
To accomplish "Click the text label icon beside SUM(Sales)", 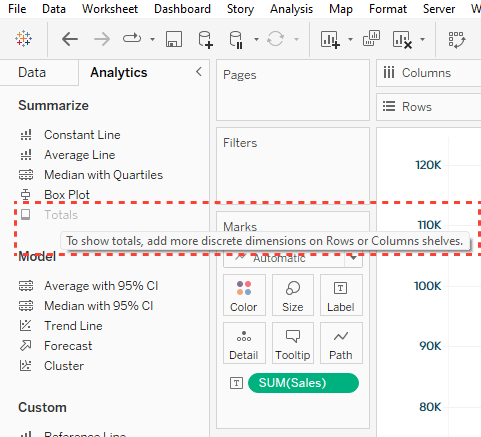I will [236, 383].
